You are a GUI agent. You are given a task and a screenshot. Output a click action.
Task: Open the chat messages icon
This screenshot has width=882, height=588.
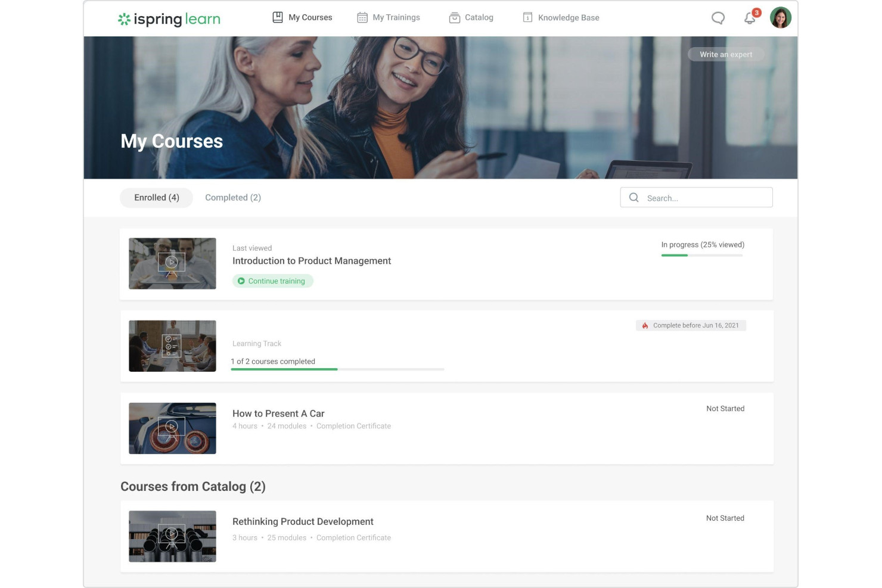click(x=718, y=18)
